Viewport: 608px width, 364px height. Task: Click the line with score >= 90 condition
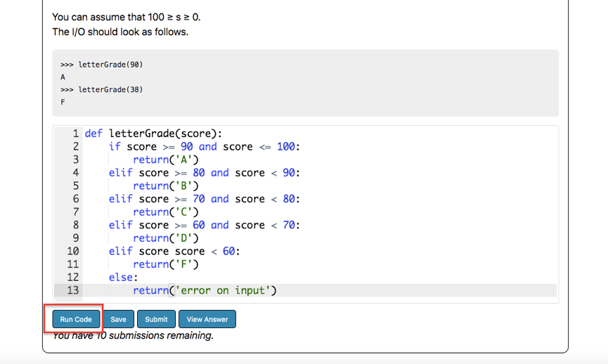(204, 147)
